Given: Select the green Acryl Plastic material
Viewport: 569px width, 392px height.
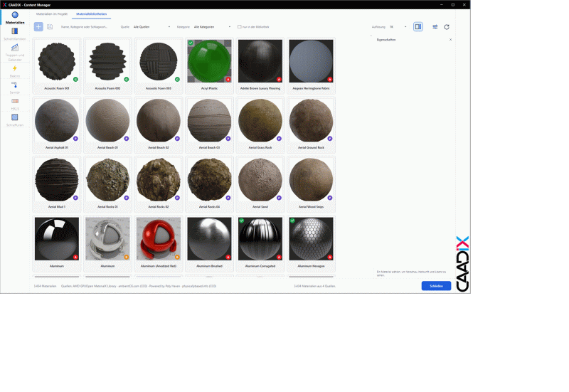Looking at the screenshot, I should click(x=209, y=65).
